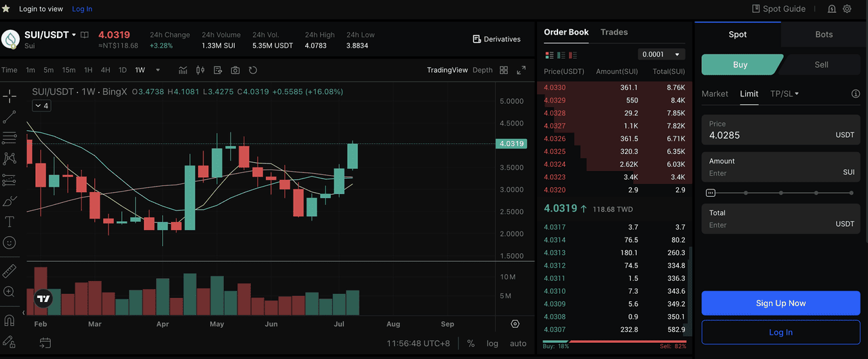868x359 pixels.
Task: Choose the 4H timeframe
Action: [105, 70]
